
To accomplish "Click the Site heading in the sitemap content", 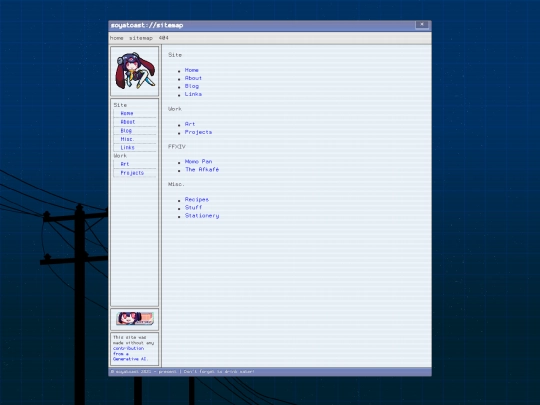I will (x=175, y=55).
